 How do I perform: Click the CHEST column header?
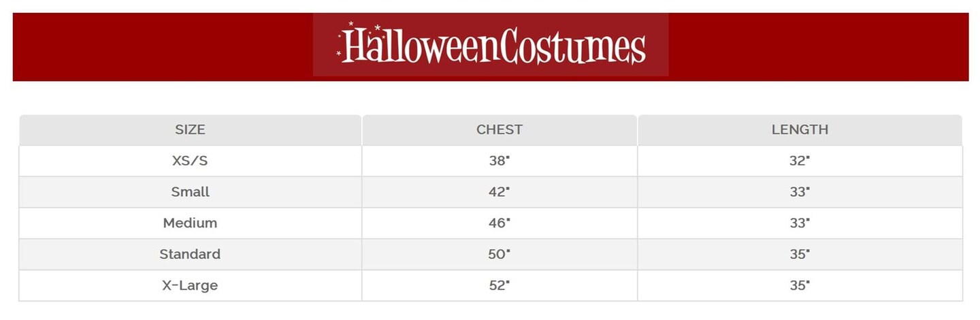pyautogui.click(x=500, y=129)
